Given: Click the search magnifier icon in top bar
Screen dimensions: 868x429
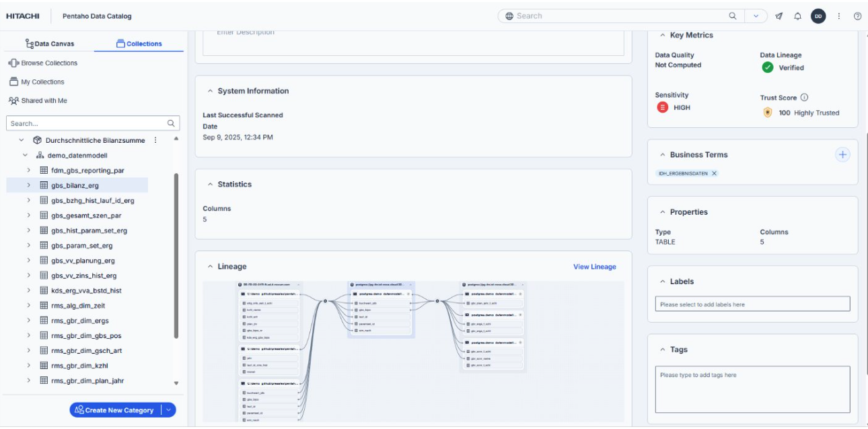Looking at the screenshot, I should coord(733,16).
